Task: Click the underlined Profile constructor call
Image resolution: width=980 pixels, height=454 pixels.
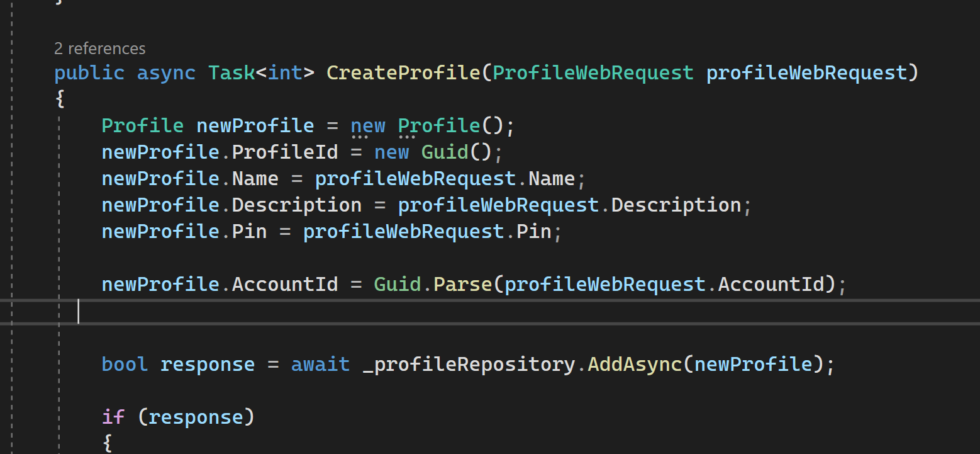Action: [437, 125]
